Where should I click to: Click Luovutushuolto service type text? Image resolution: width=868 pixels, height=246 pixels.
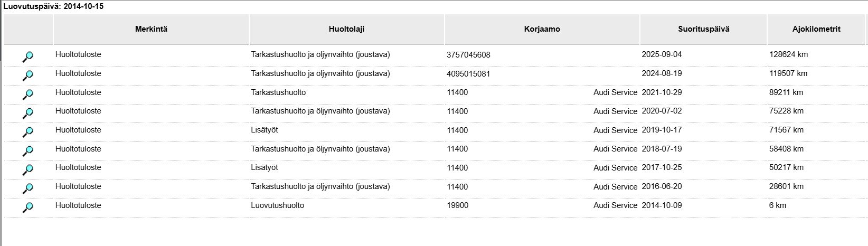277,205
